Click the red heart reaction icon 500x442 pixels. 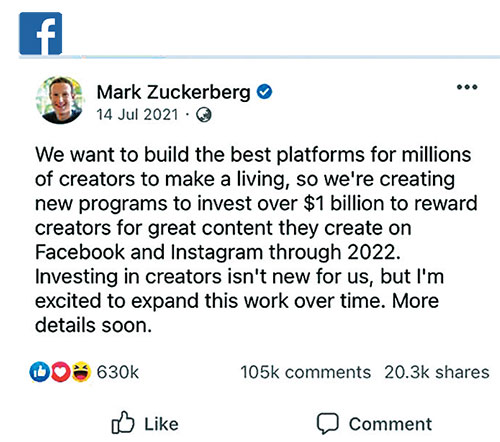[x=60, y=372]
